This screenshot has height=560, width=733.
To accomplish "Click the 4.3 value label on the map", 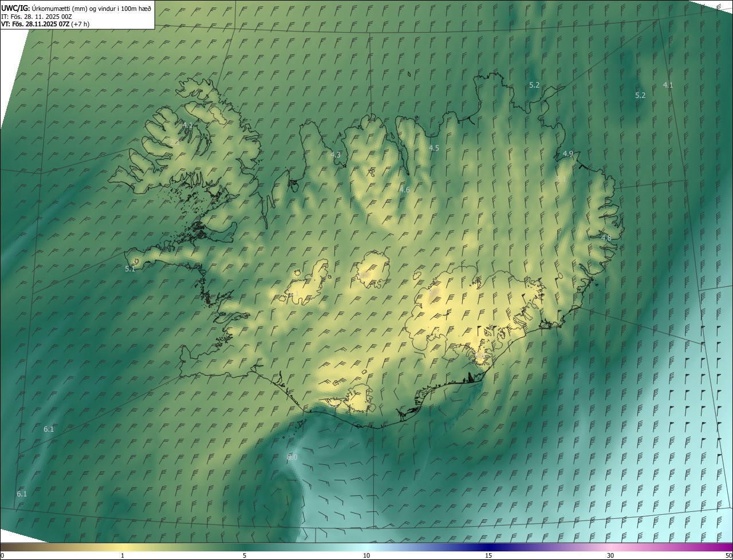I will coord(336,155).
